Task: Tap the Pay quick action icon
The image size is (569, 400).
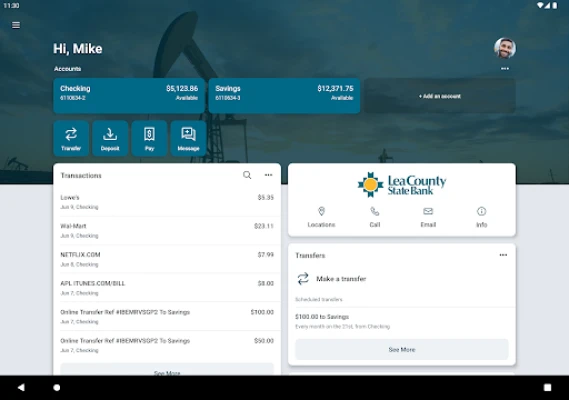Action: [x=149, y=138]
